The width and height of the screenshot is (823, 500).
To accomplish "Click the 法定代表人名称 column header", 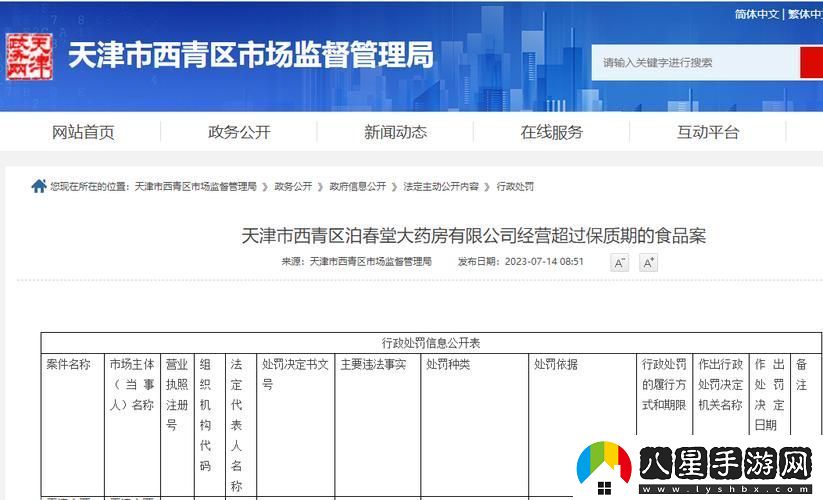I will [236, 425].
